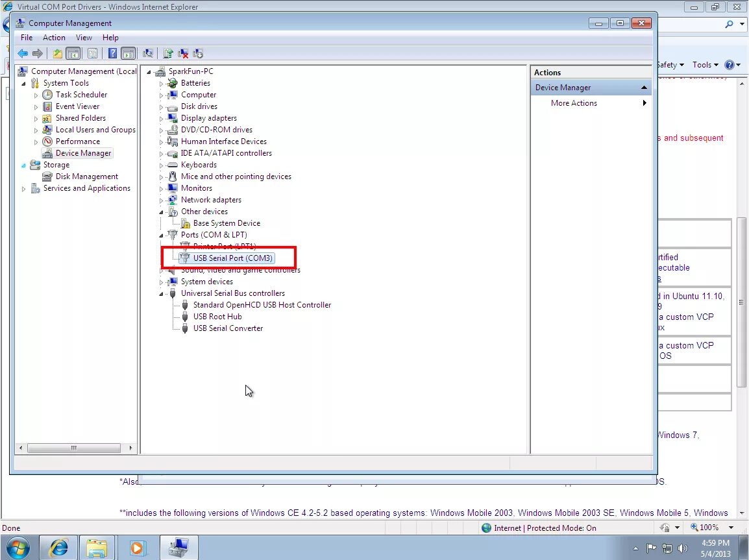Collapse Device Manager actions header arrow
The image size is (749, 560).
pyautogui.click(x=644, y=88)
